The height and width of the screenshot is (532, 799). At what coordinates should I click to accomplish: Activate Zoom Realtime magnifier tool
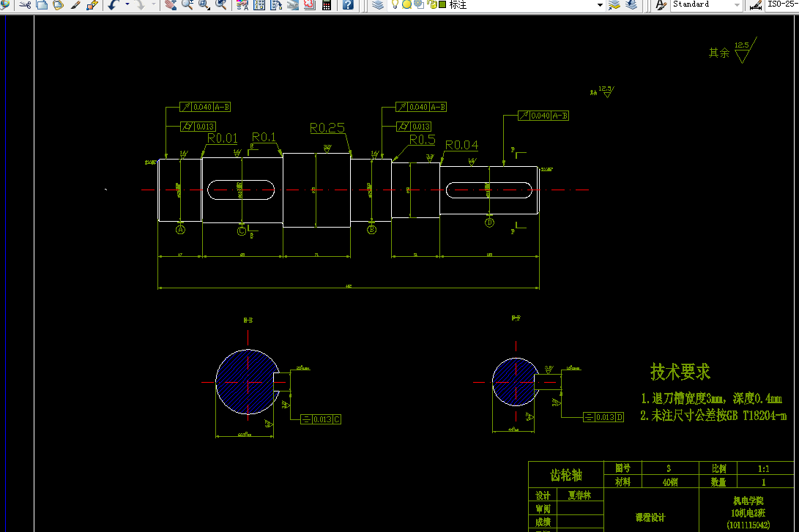(x=187, y=5)
